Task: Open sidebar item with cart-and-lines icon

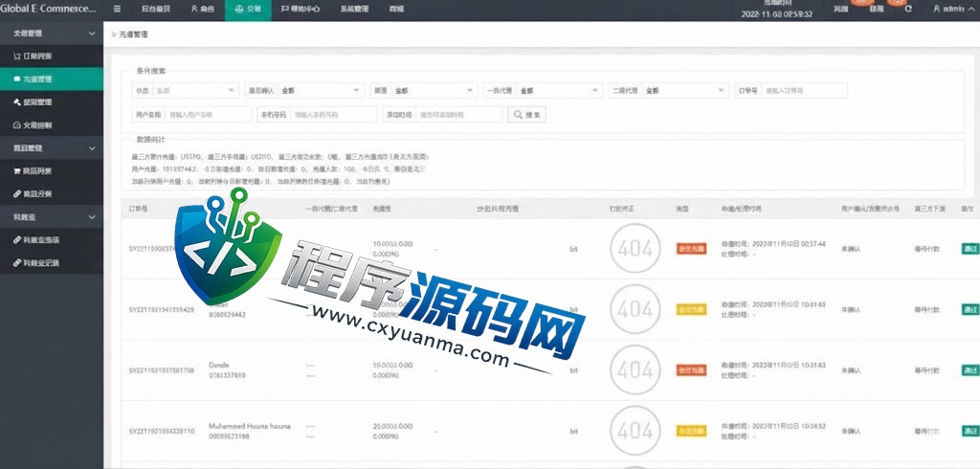Action: tap(52, 56)
